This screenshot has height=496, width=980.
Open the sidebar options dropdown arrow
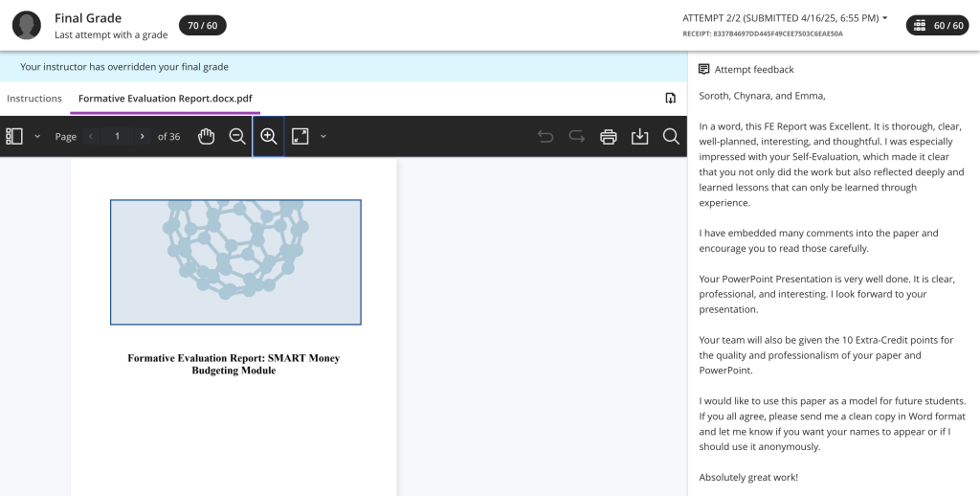pos(37,137)
